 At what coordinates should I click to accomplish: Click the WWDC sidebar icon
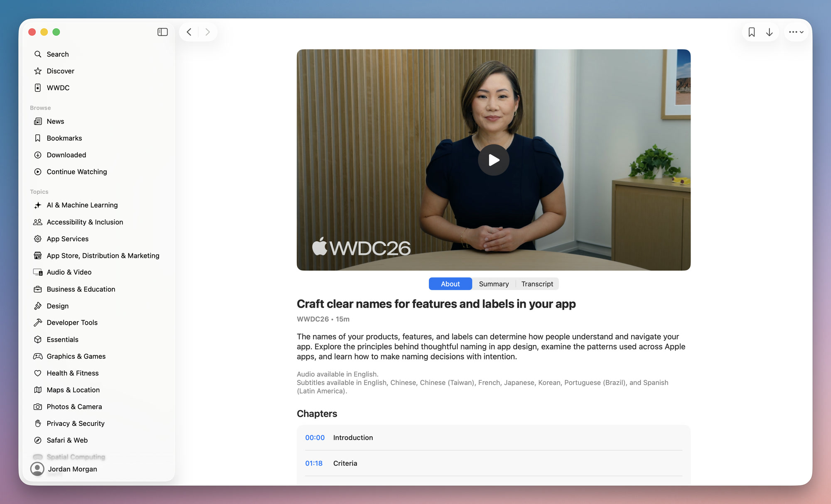(38, 88)
